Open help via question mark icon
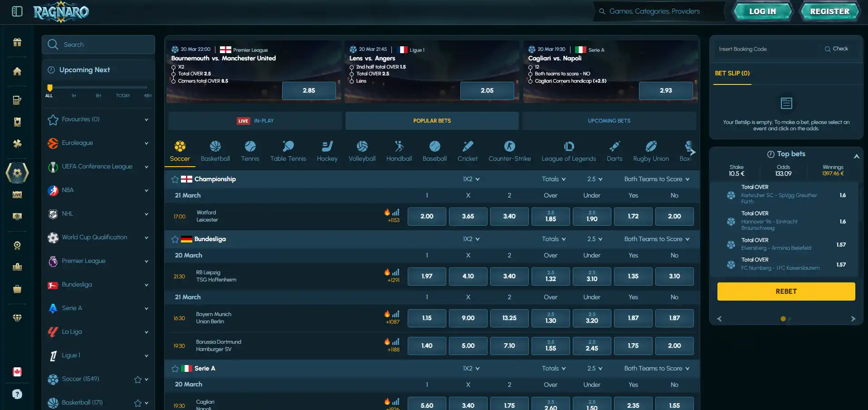The width and height of the screenshot is (868, 410). pos(17,394)
